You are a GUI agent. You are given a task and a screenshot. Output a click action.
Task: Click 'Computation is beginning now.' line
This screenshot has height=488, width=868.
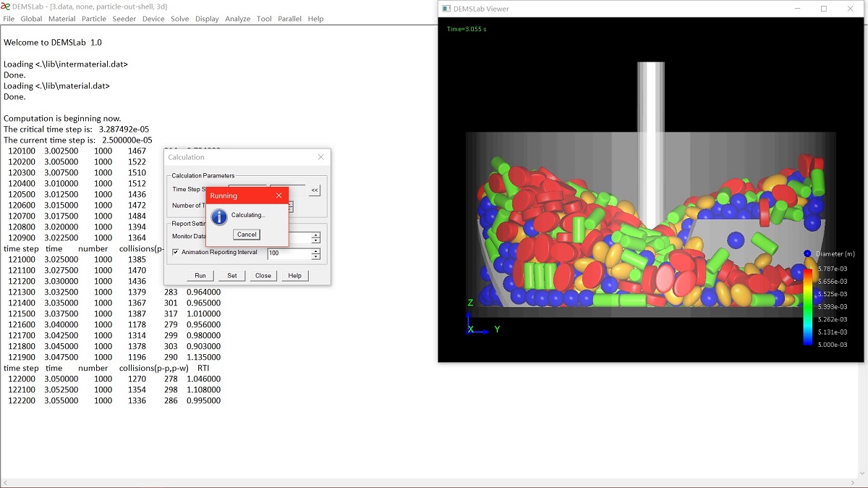pos(62,118)
